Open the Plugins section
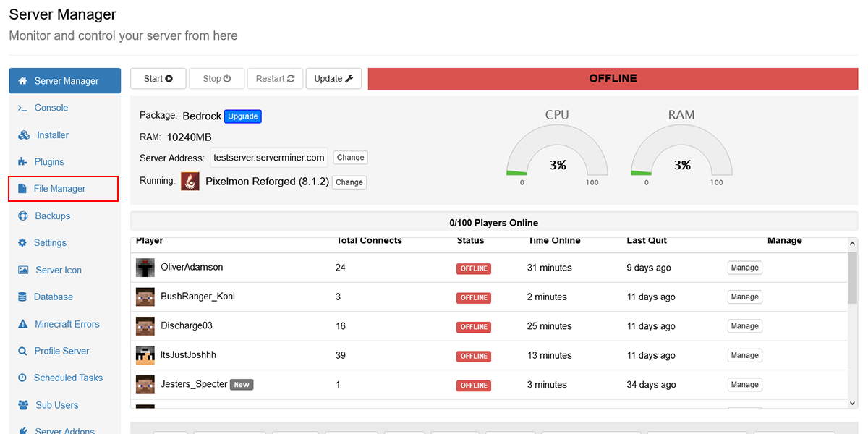The image size is (868, 434). pyautogui.click(x=64, y=162)
